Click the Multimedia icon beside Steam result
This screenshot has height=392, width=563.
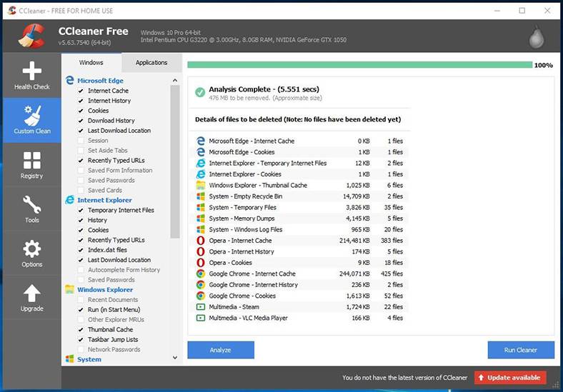(x=201, y=307)
